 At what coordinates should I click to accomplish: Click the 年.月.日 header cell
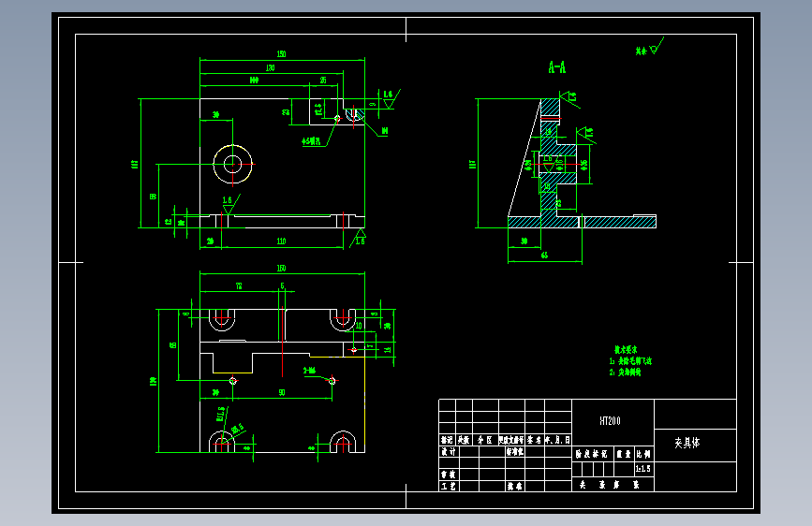(x=557, y=440)
